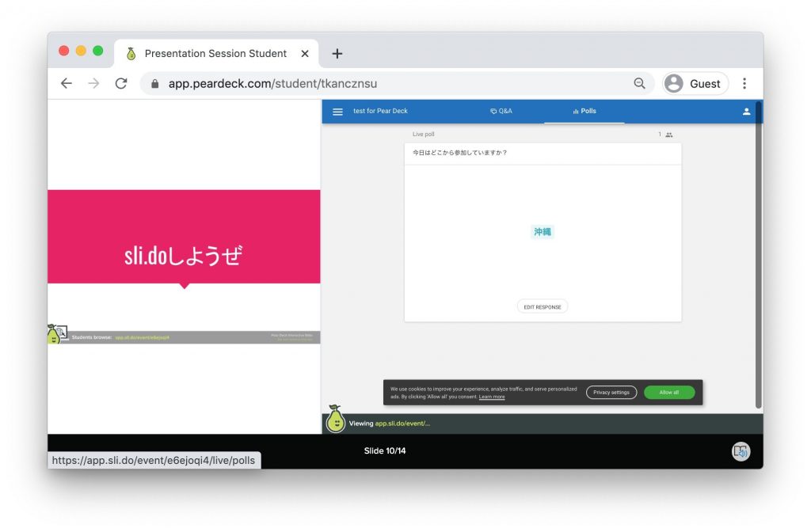Image resolution: width=811 pixels, height=532 pixels.
Task: Open the Guest profile menu
Action: 695,83
